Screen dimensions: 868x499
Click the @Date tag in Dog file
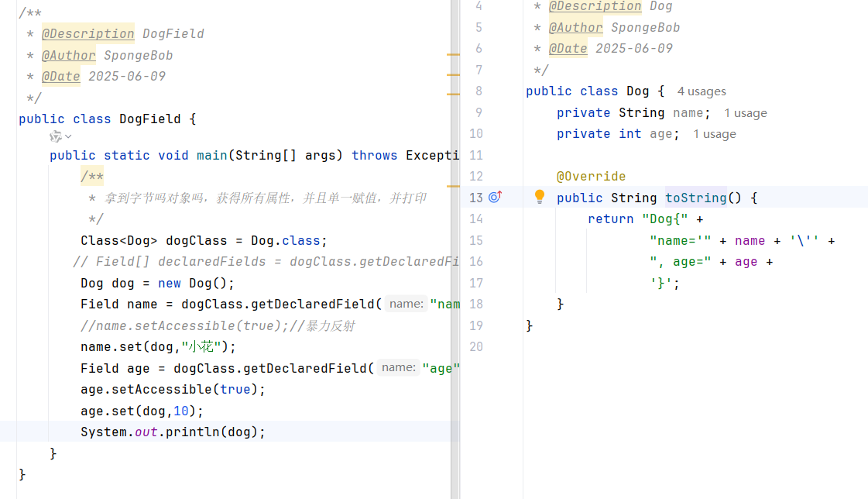point(568,49)
